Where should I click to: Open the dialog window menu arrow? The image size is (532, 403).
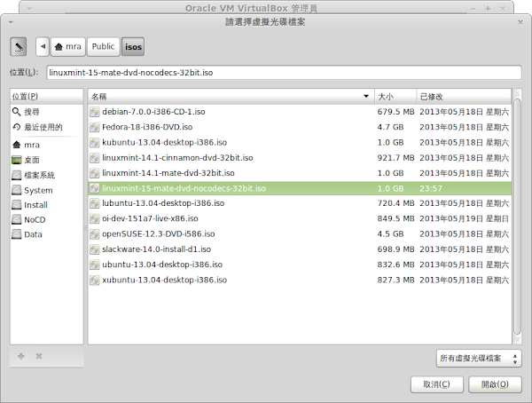(11, 22)
